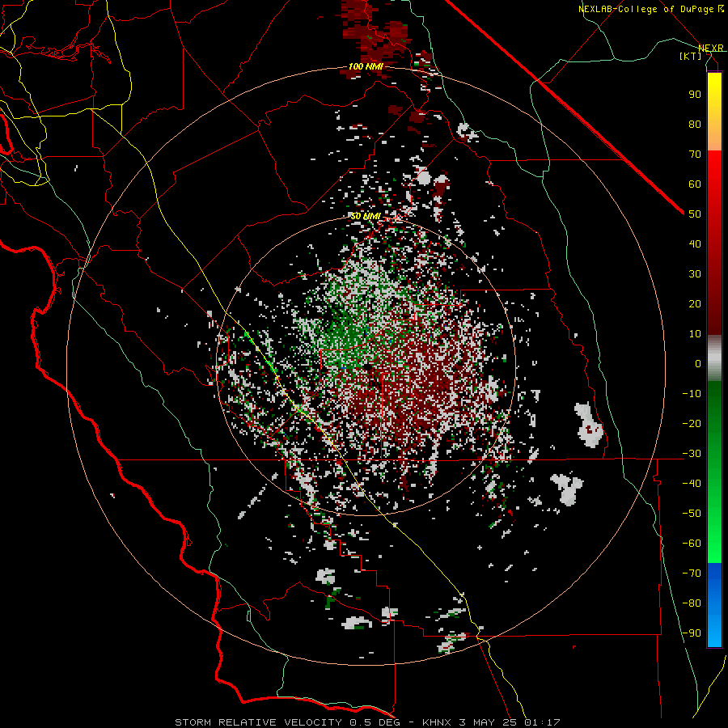This screenshot has height=728, width=728.
Task: Click the 01:17 timestamp
Action: (542, 722)
